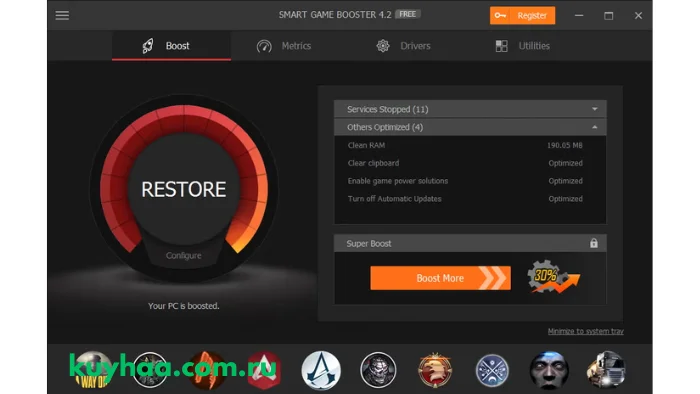Viewport: 700px width, 394px height.
Task: Launch the A Way Out game icon
Action: [92, 370]
